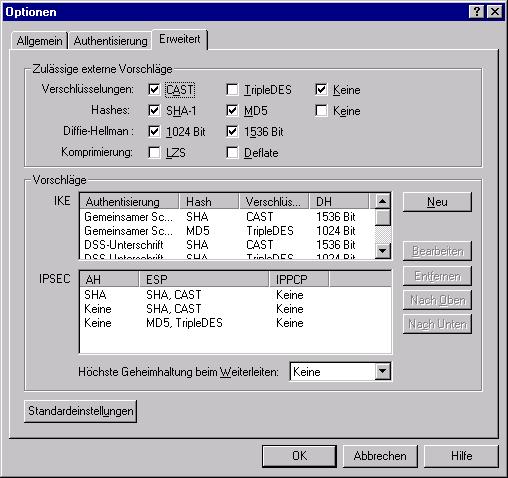Click the Standardeinstellungen button
This screenshot has height=478, width=508.
click(80, 411)
